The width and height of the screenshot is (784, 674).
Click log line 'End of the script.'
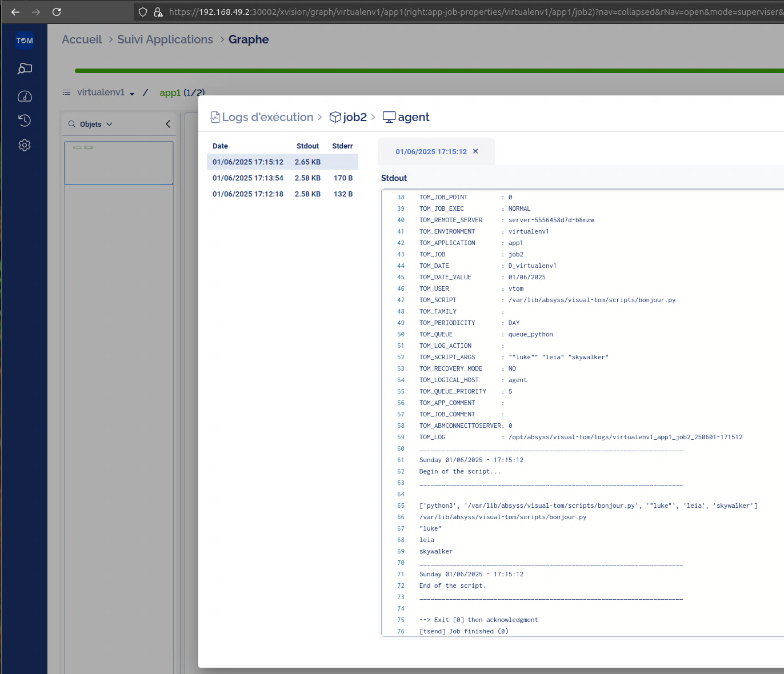coord(452,585)
